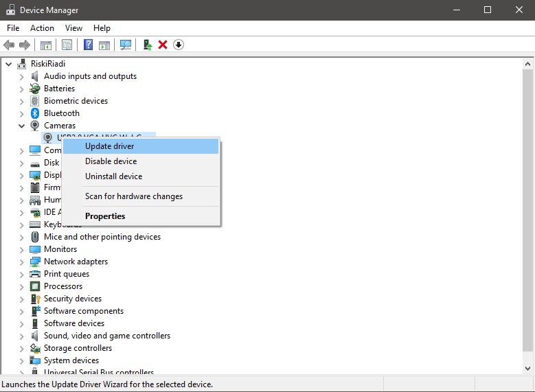Click the Bluetooth category icon
Screen dimensions: 535x392
(x=35, y=113)
